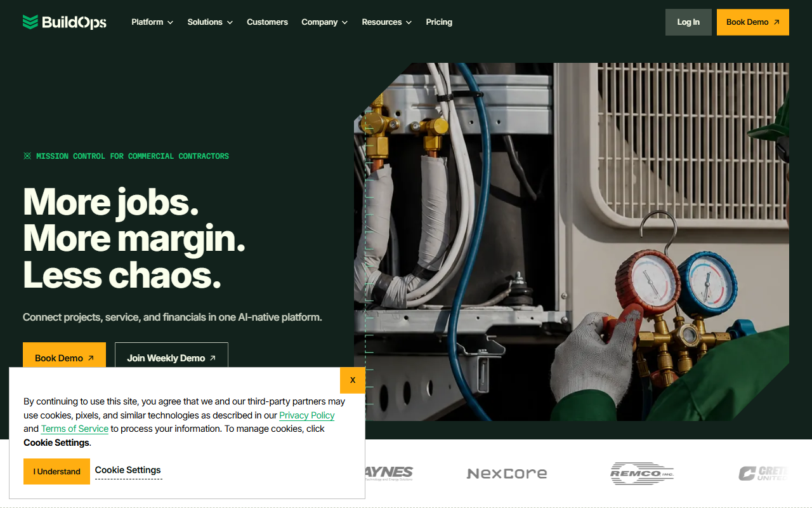Click the I Understand button

(57, 471)
